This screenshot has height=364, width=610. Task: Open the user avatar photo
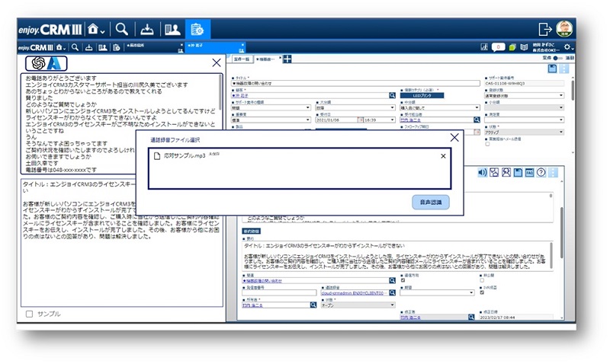(564, 29)
